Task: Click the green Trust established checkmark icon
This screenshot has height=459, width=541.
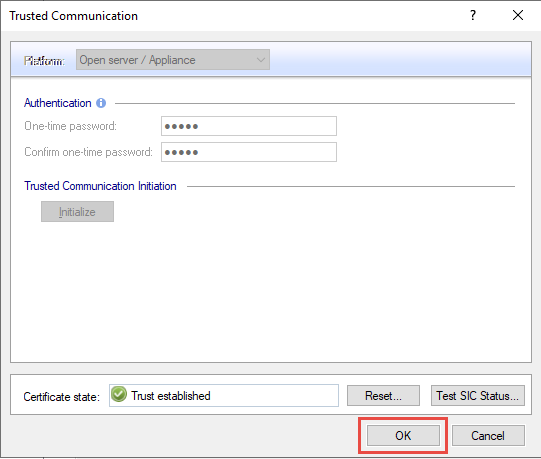Action: click(119, 394)
